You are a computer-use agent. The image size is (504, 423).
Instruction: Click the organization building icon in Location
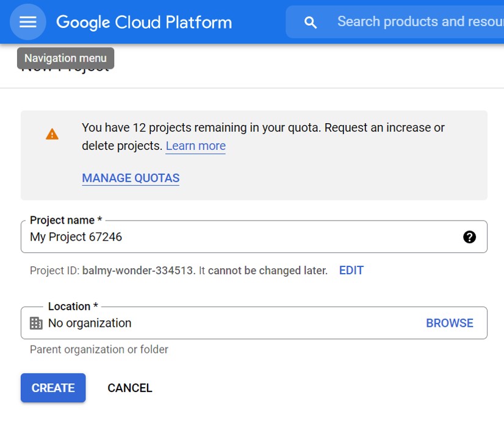pos(36,323)
